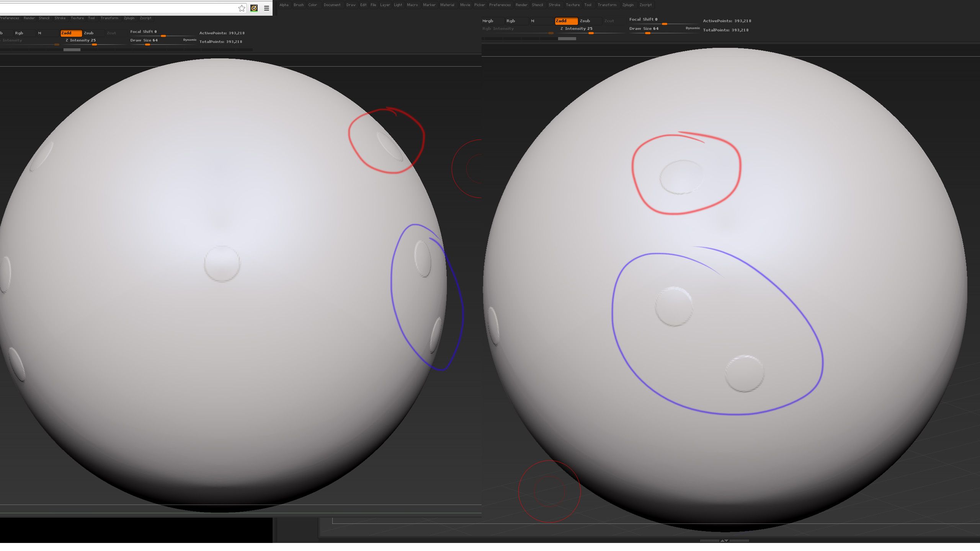Open the Alpha menu
This screenshot has width=980, height=551.
coord(284,5)
